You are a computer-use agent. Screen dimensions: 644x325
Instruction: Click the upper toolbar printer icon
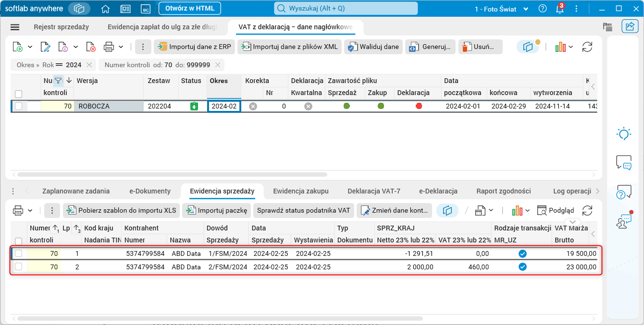[109, 47]
